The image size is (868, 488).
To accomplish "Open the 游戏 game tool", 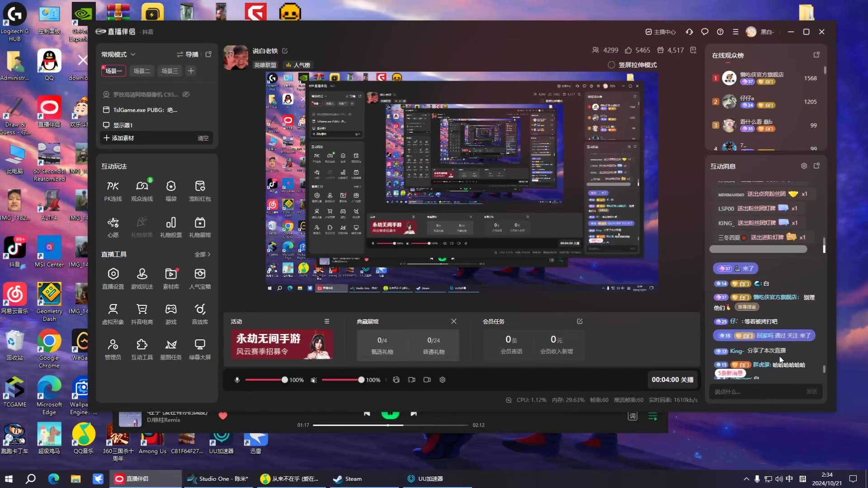I will click(171, 314).
